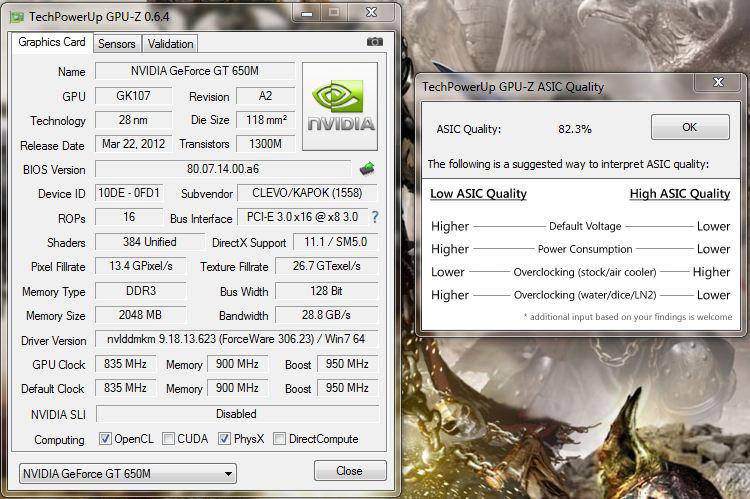
Task: Toggle the PhysX checkbox
Action: tap(224, 438)
